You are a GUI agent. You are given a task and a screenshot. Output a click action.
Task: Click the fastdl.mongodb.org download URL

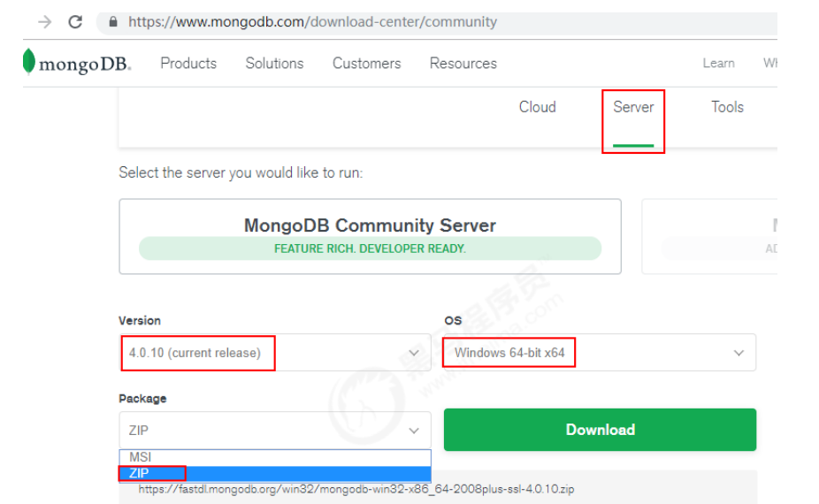pyautogui.click(x=356, y=489)
